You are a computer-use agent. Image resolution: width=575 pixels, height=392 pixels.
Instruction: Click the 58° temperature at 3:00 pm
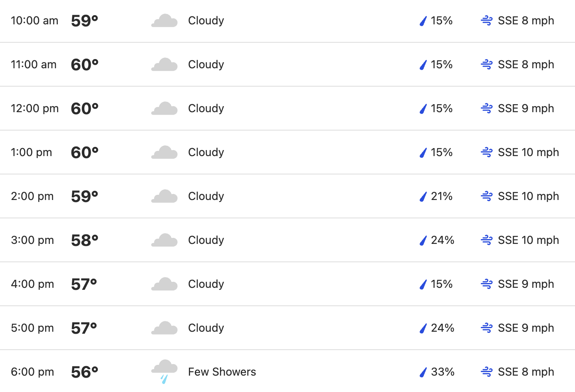pyautogui.click(x=85, y=240)
